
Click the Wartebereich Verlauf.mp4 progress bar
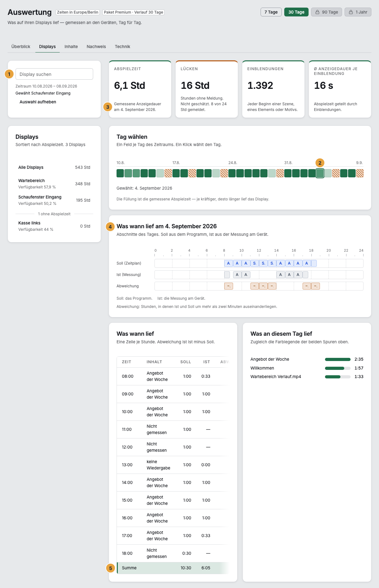point(338,377)
